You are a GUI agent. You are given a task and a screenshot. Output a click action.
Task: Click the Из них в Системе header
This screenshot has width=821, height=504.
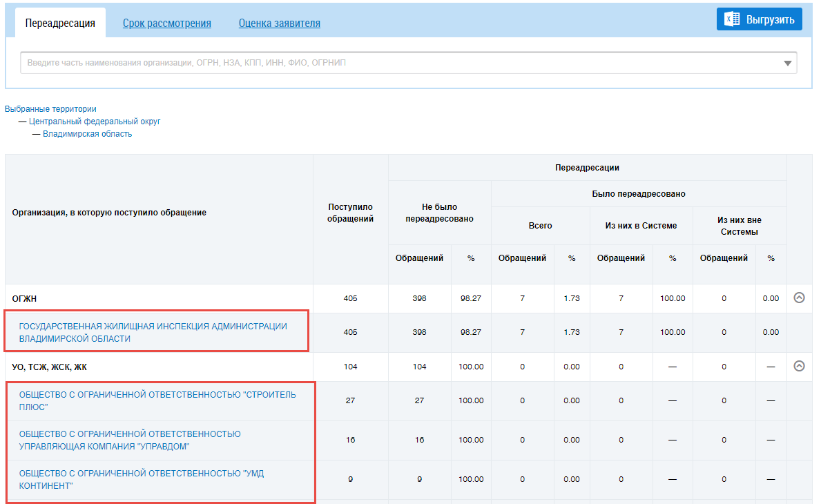tap(641, 226)
